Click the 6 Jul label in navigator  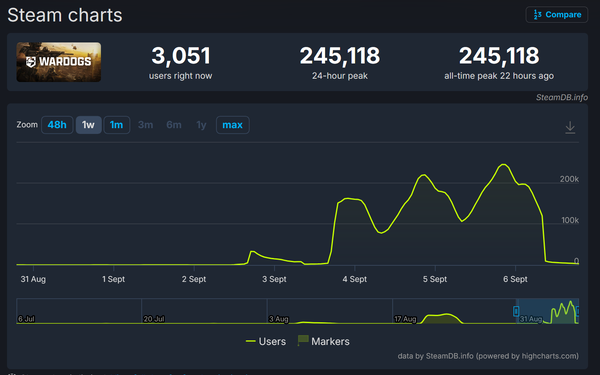point(26,319)
